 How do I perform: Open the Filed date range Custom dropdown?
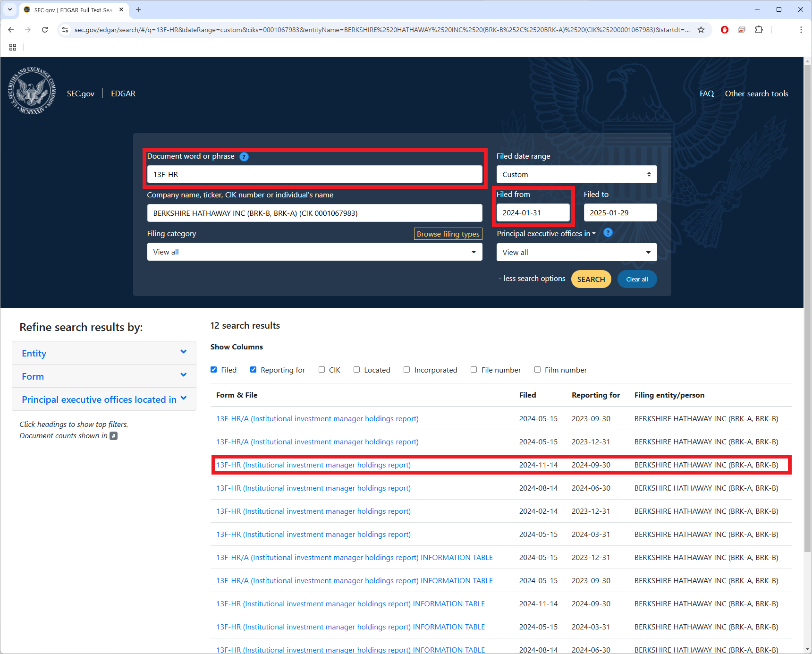576,174
